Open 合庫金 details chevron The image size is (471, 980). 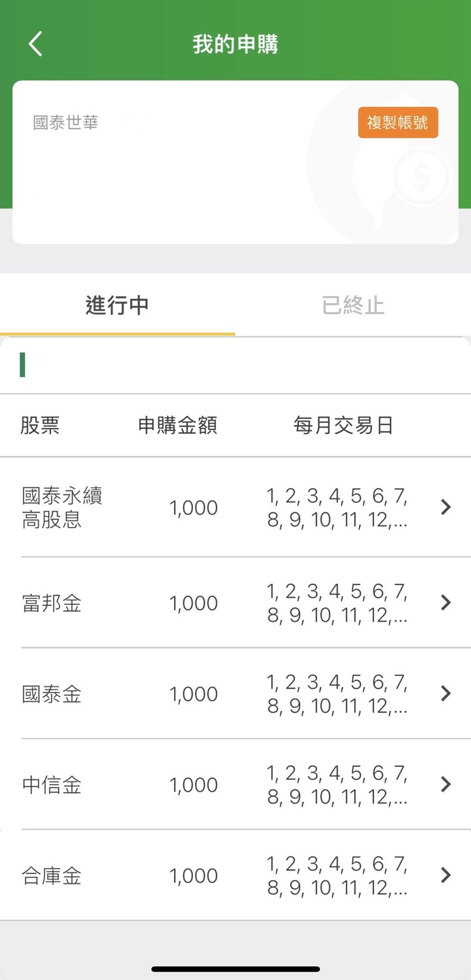(x=446, y=875)
